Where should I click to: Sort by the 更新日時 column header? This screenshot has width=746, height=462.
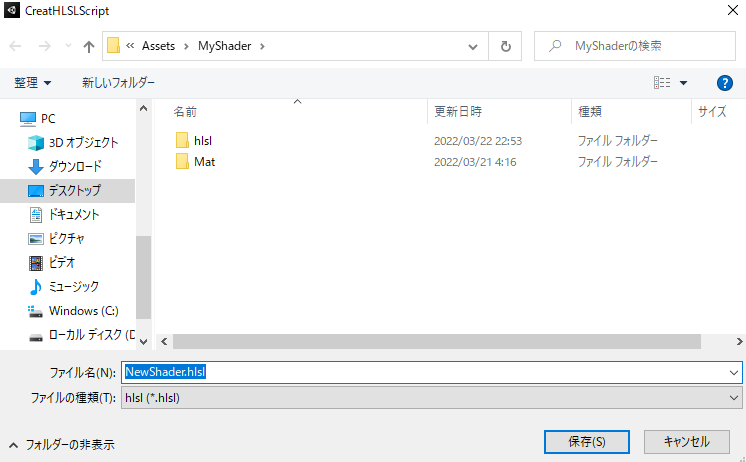click(x=458, y=112)
